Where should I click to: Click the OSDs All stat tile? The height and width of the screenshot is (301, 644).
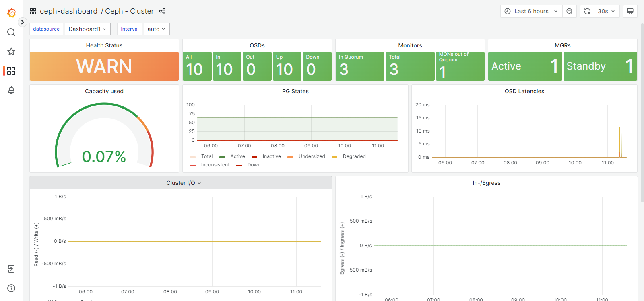[197, 66]
